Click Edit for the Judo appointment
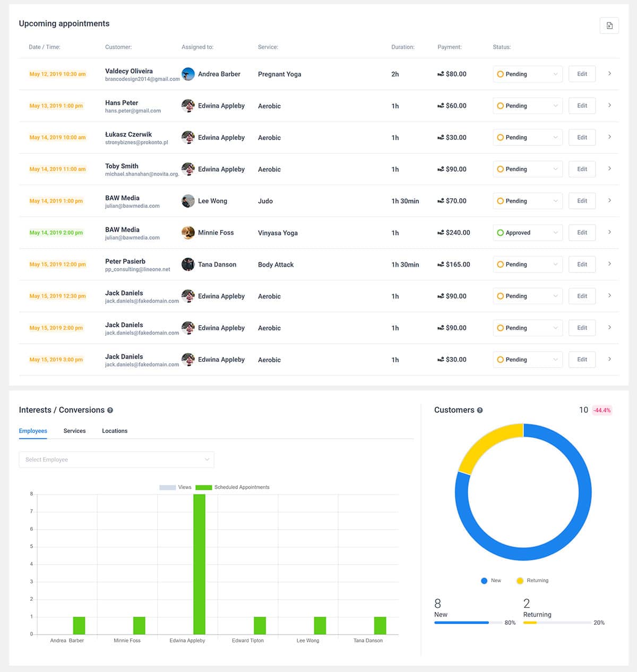The image size is (637, 672). coord(582,201)
